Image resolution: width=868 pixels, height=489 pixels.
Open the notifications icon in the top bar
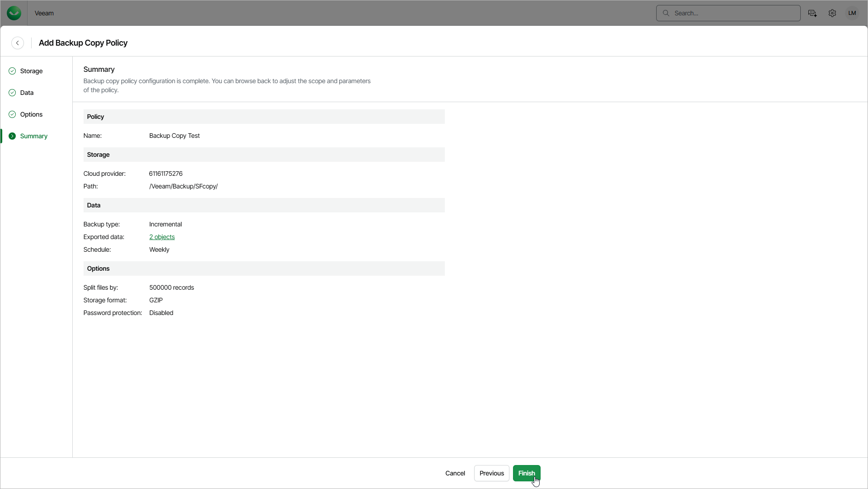pos(812,13)
